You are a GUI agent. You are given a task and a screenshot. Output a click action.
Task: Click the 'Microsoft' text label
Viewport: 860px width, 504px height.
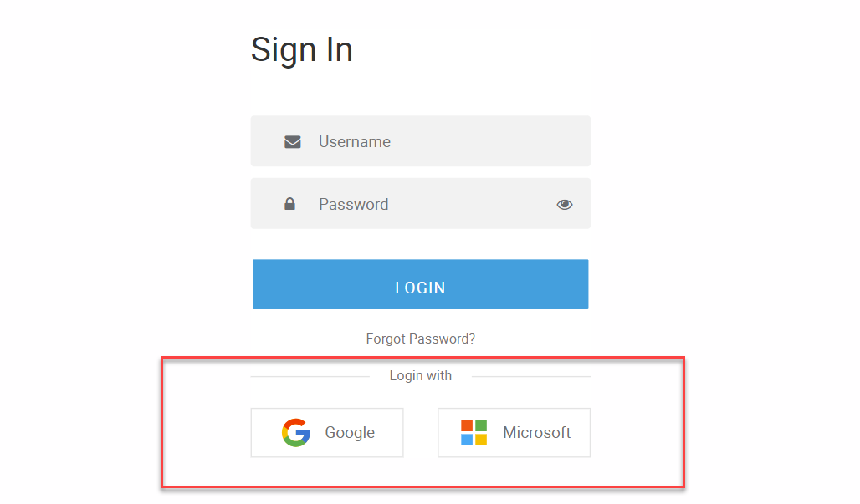536,433
